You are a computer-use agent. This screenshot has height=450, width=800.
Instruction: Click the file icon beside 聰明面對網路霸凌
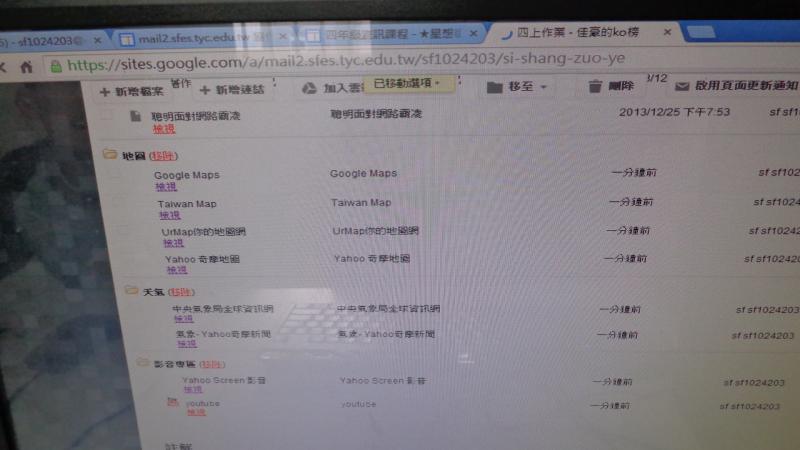tap(135, 116)
